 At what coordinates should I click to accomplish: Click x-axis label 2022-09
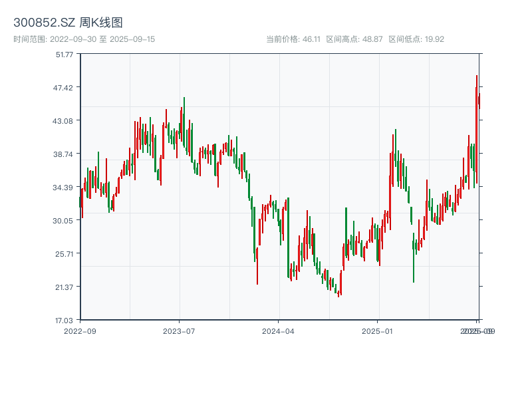coord(80,331)
